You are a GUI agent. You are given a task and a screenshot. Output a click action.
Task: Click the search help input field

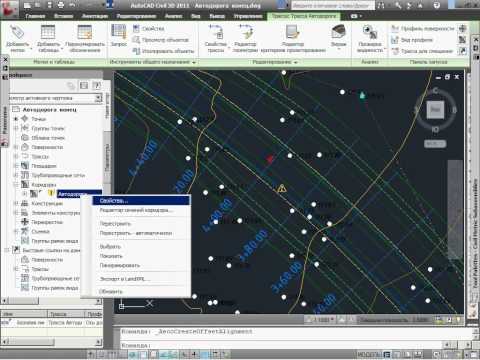333,5
